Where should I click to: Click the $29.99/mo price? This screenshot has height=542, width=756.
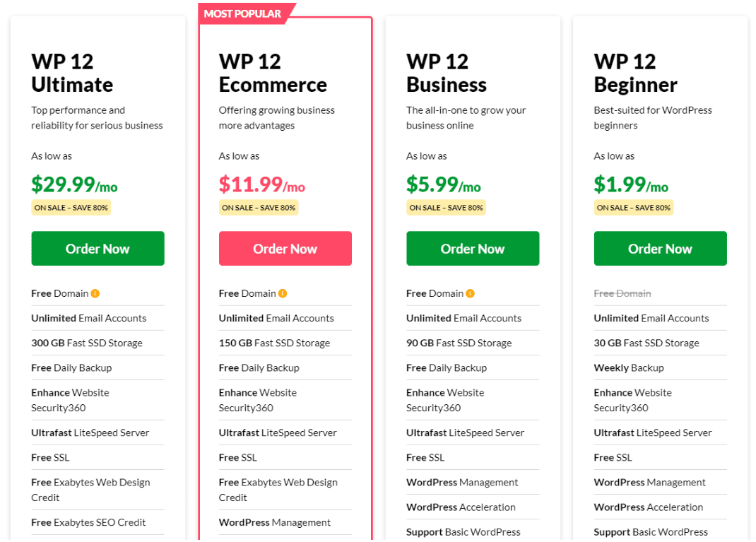pos(74,184)
